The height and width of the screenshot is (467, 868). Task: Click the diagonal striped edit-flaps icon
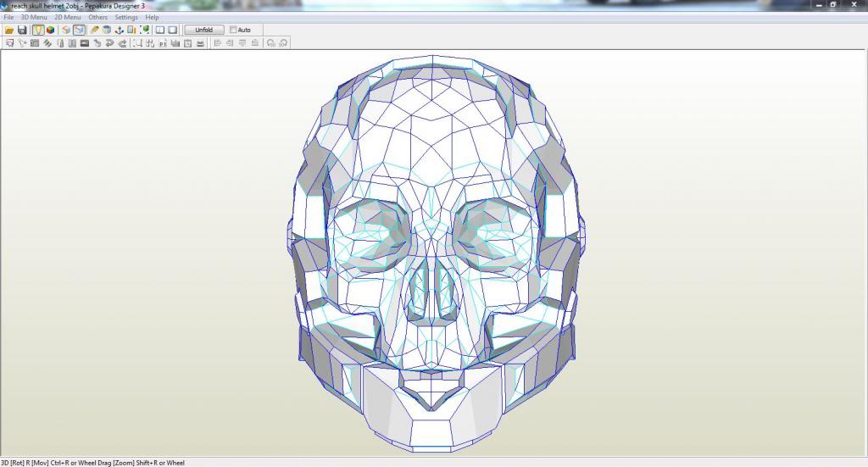click(47, 43)
